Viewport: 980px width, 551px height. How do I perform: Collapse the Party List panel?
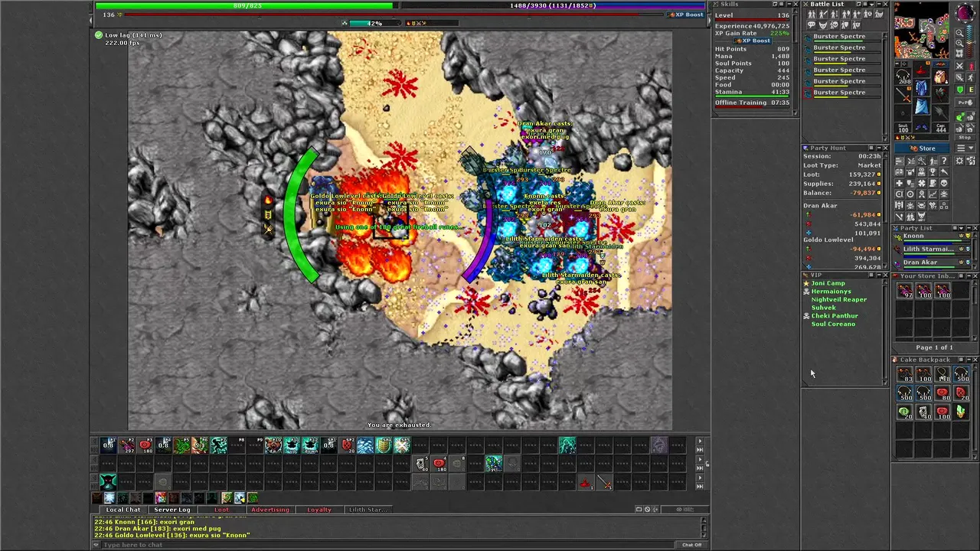click(969, 228)
